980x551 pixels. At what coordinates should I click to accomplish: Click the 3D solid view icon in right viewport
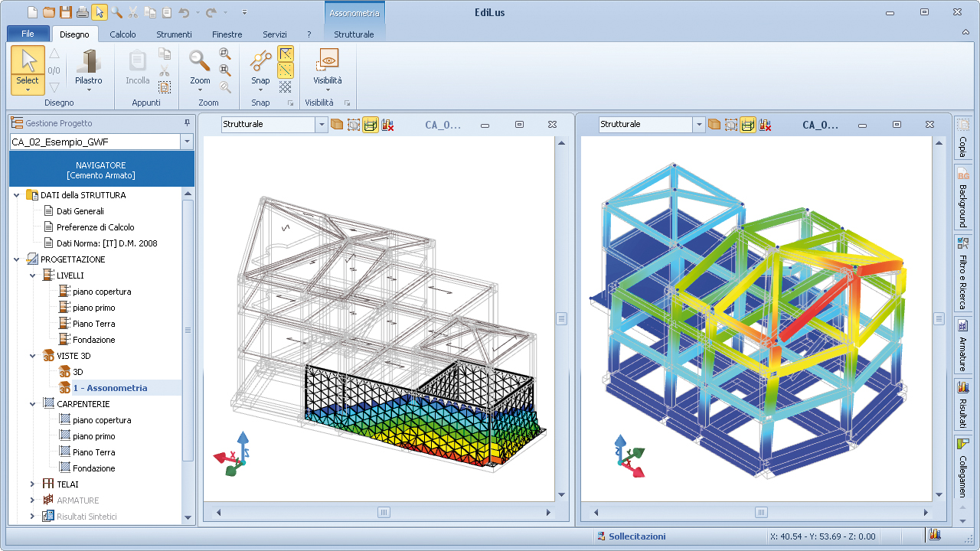[x=714, y=125]
